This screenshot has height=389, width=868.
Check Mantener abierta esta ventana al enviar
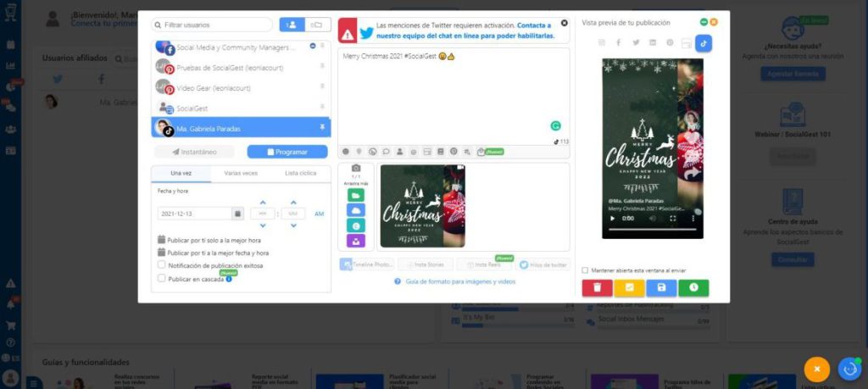[x=585, y=270]
